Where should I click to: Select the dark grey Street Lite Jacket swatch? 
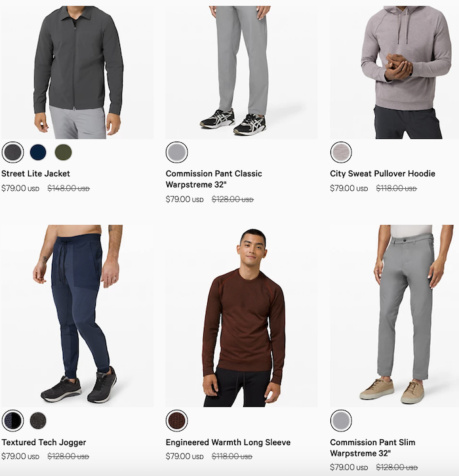click(x=12, y=152)
